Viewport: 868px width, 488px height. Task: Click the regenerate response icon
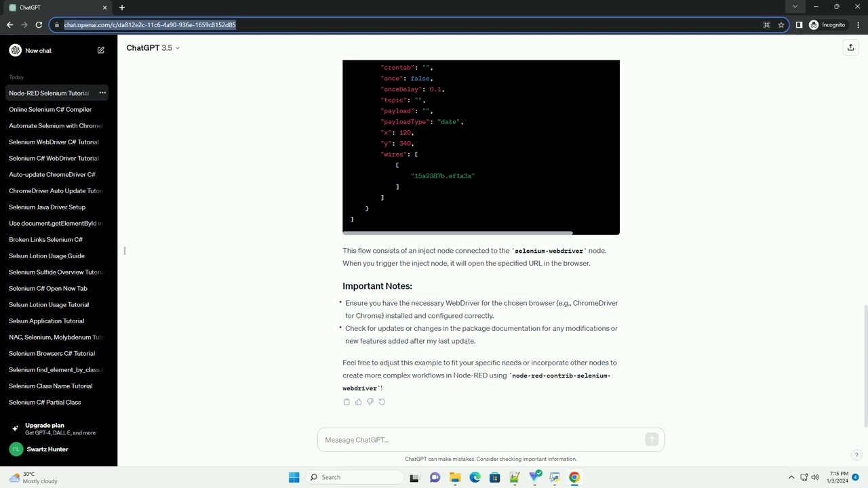pyautogui.click(x=382, y=402)
